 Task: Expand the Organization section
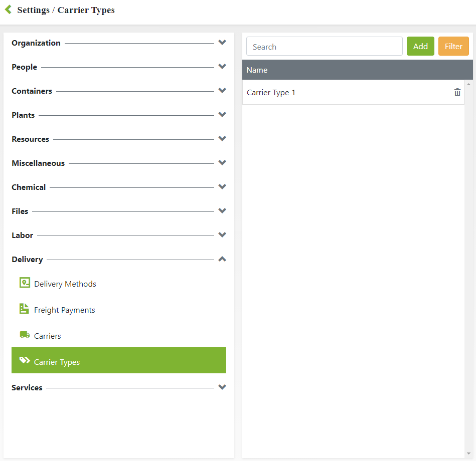tap(222, 43)
